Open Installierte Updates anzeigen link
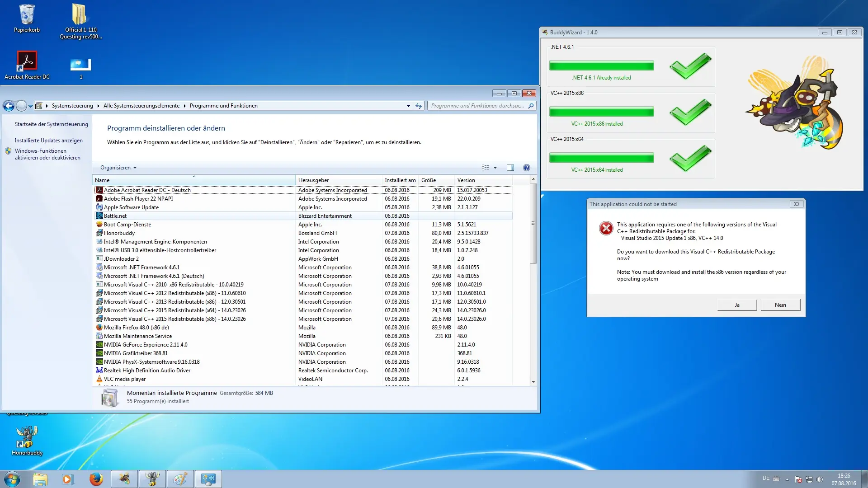 point(48,141)
